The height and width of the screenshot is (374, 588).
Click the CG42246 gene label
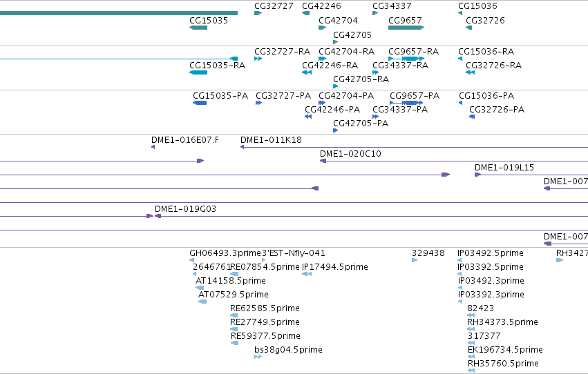[x=321, y=6]
